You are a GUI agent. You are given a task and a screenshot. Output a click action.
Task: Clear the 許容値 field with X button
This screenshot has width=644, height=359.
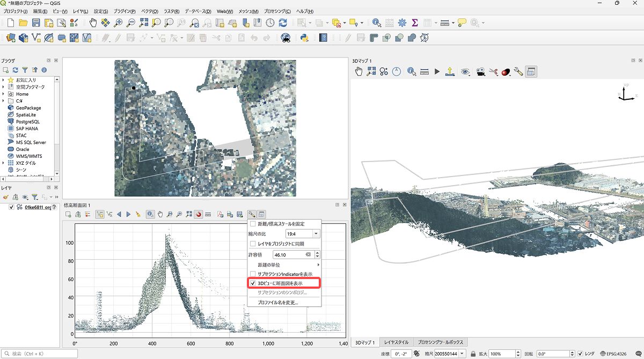click(309, 254)
